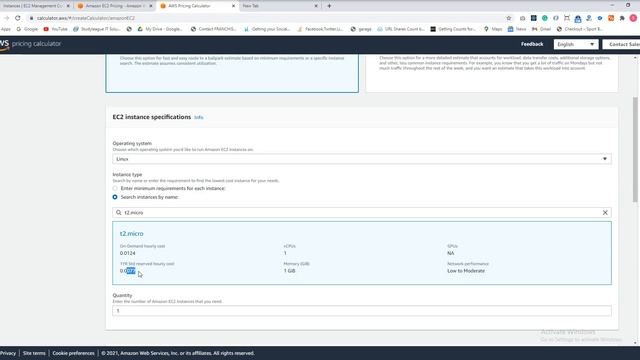Image resolution: width=640 pixels, height=360 pixels.
Task: Close the Amazon EC2 Pricing tab
Action: tap(151, 6)
